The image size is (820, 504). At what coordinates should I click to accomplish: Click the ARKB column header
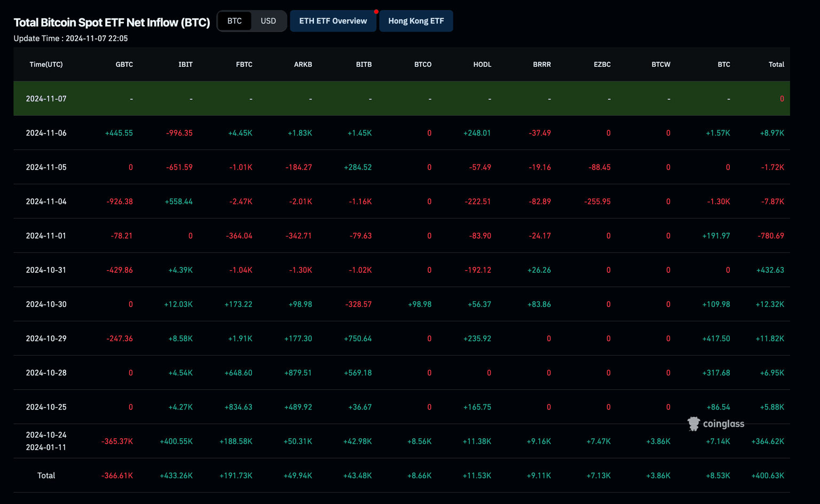(303, 65)
